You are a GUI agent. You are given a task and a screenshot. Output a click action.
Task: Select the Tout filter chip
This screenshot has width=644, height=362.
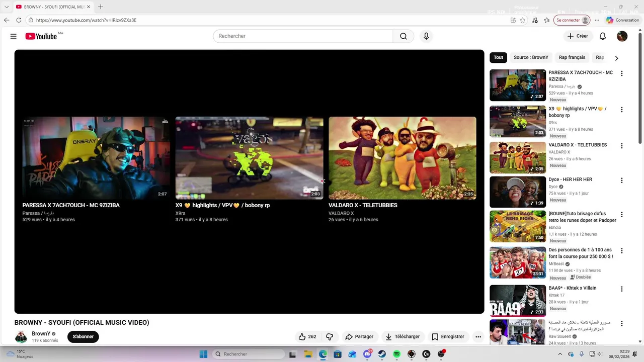tap(498, 57)
